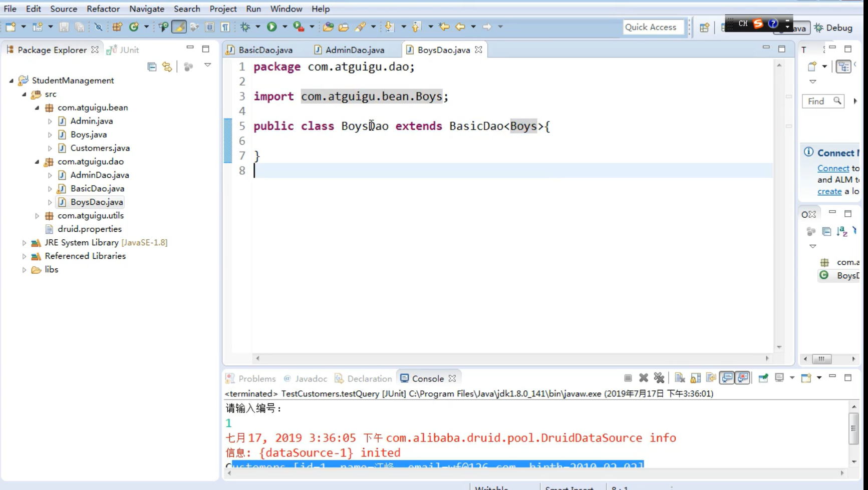Toggle Show Whitespace Characters pilcrow button

click(225, 27)
